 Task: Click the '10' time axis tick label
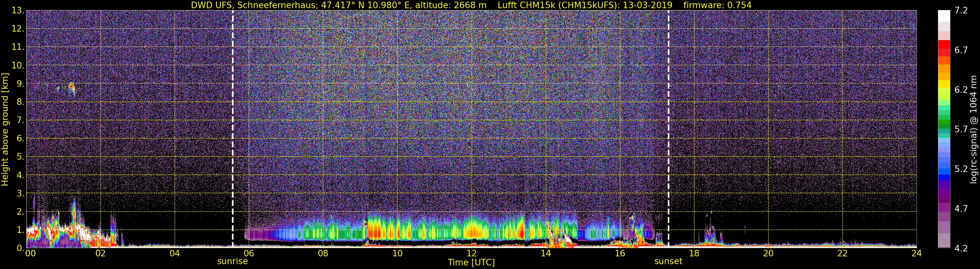tap(397, 253)
